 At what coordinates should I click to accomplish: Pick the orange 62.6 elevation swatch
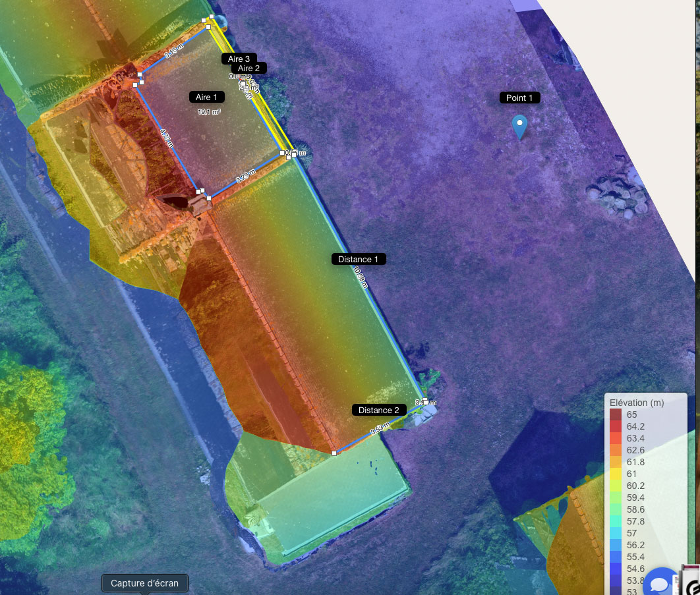[x=616, y=450]
